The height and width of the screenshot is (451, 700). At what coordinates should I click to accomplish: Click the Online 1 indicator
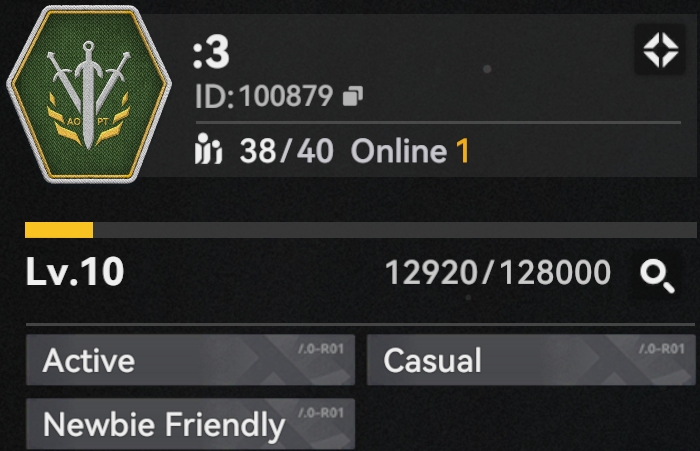(410, 151)
